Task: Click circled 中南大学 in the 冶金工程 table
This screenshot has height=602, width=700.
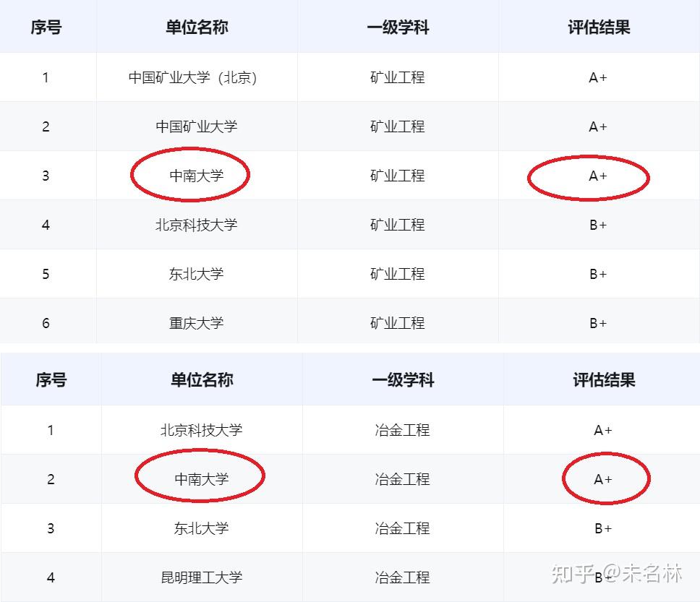Action: [x=201, y=479]
